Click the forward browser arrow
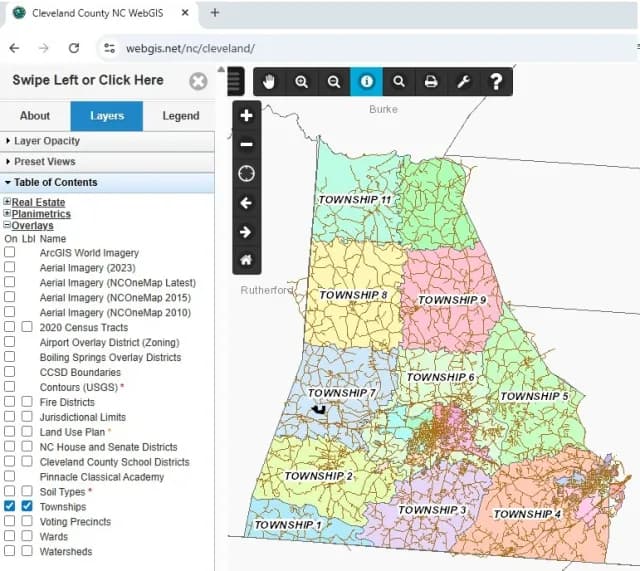Image resolution: width=640 pixels, height=571 pixels. tap(44, 48)
